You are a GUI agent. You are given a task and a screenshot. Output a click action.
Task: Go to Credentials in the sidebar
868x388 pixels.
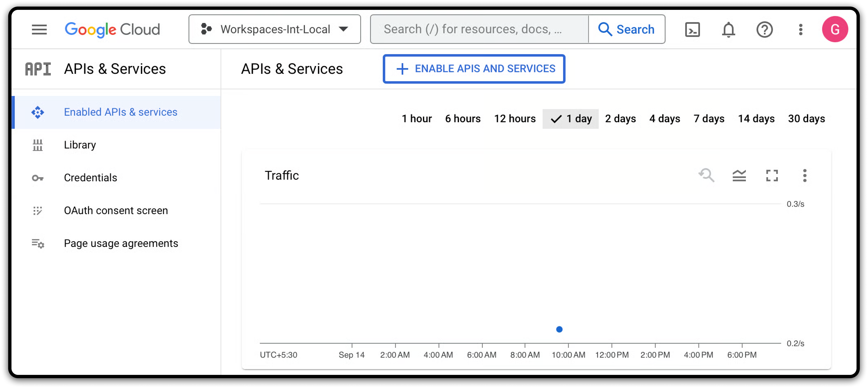[90, 178]
